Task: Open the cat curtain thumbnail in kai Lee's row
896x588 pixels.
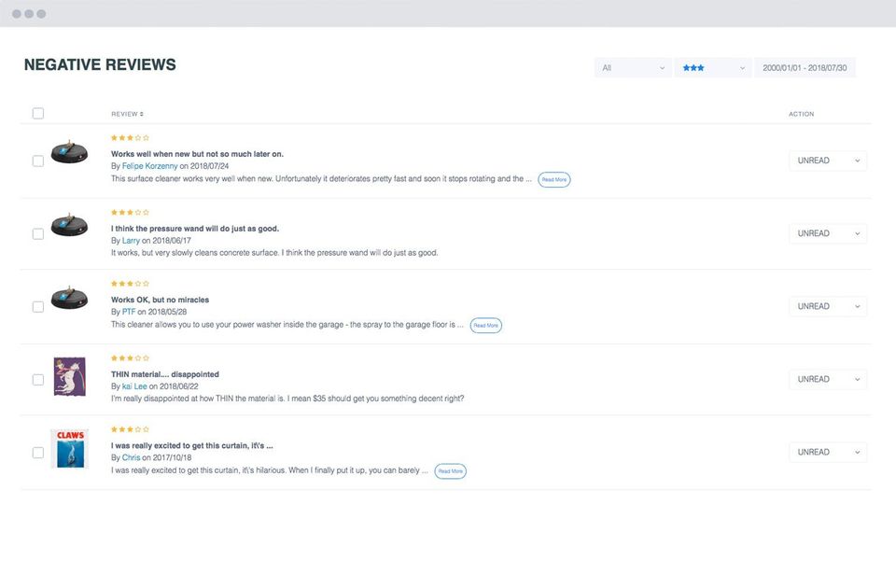Action: click(x=70, y=376)
